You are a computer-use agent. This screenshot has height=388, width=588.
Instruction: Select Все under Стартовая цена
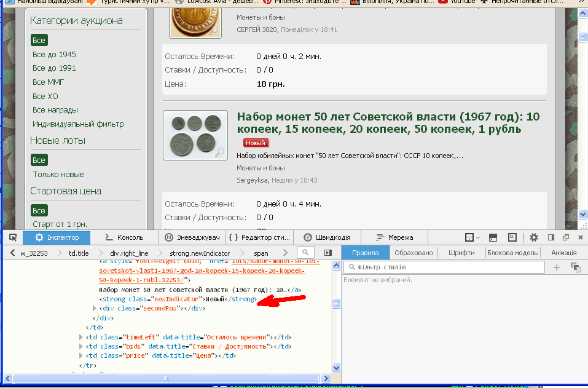pyautogui.click(x=39, y=210)
